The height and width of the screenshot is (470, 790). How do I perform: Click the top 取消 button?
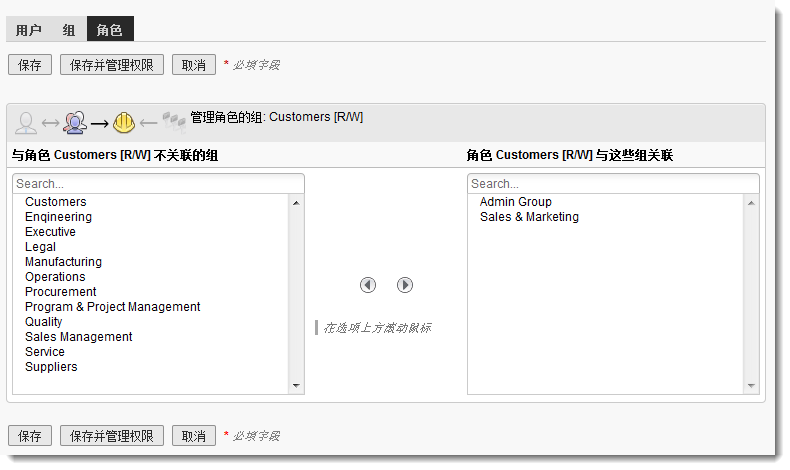point(194,65)
